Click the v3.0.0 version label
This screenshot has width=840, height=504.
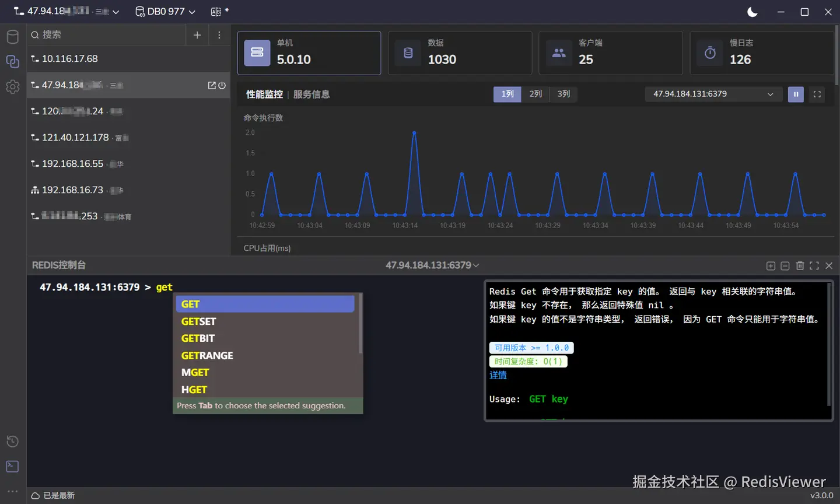click(x=822, y=495)
